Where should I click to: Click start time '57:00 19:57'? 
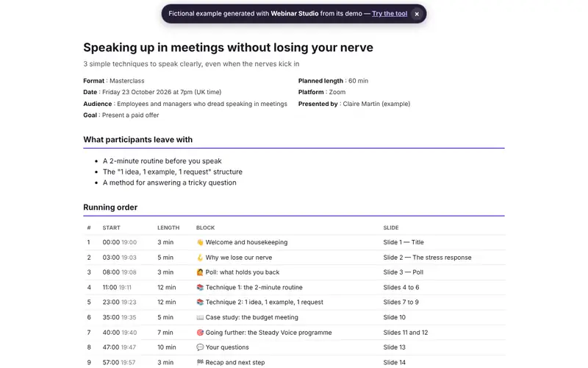tap(119, 362)
